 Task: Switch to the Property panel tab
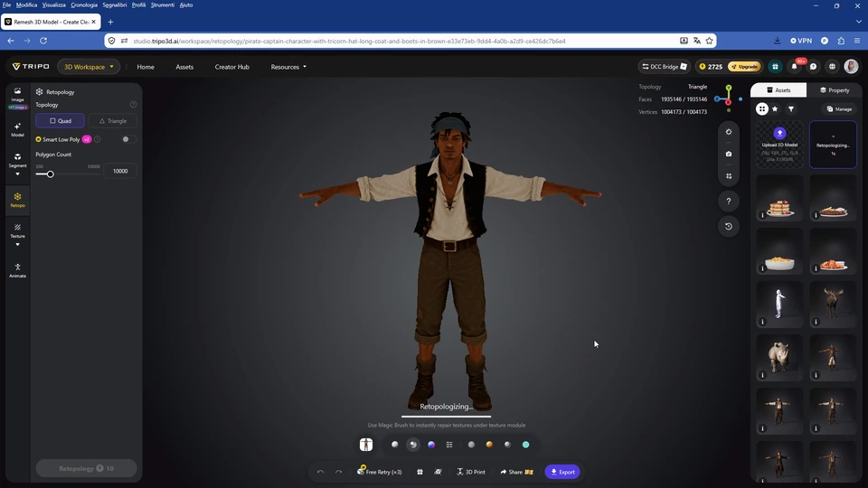coord(835,90)
